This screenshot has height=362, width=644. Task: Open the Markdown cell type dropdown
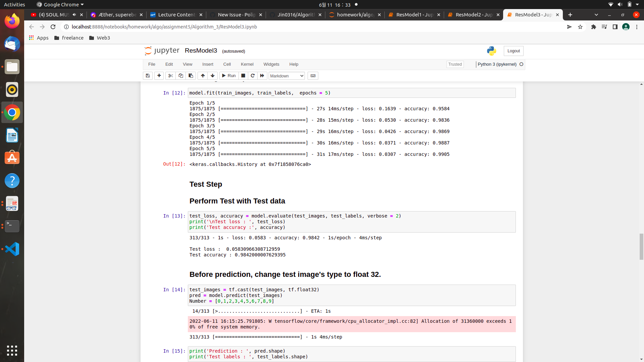click(x=286, y=76)
